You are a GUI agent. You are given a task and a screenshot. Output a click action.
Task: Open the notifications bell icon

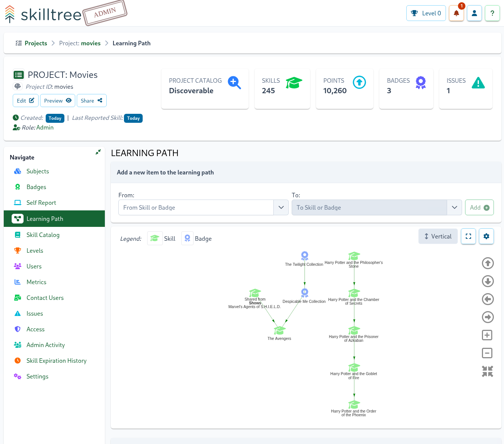456,13
